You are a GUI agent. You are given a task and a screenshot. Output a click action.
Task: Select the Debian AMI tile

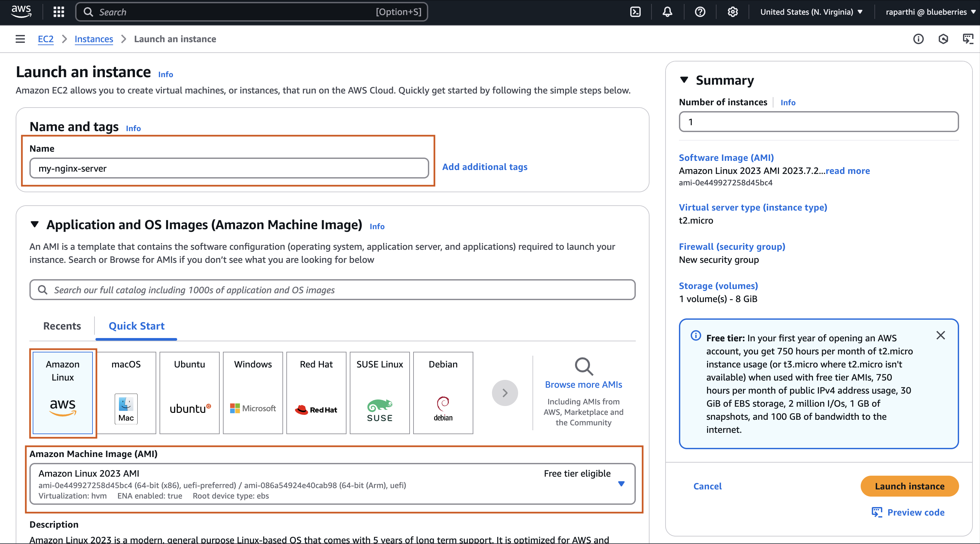point(443,393)
